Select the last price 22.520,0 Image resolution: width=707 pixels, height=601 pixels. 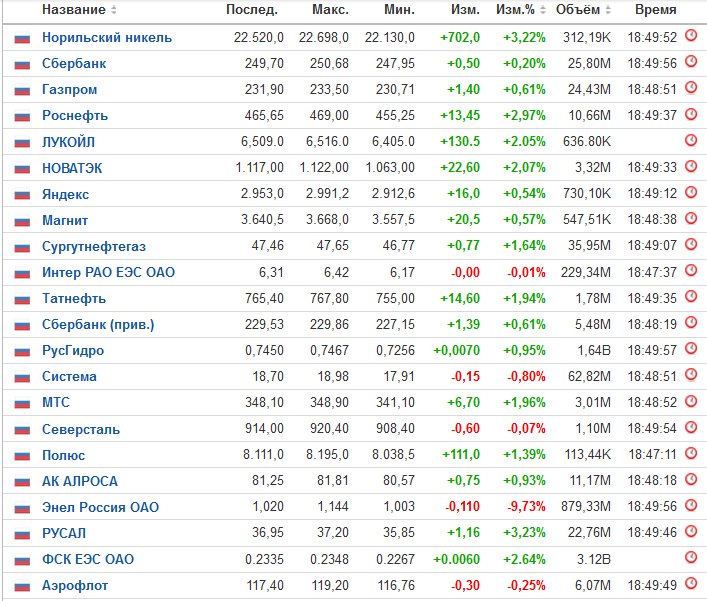coord(258,37)
